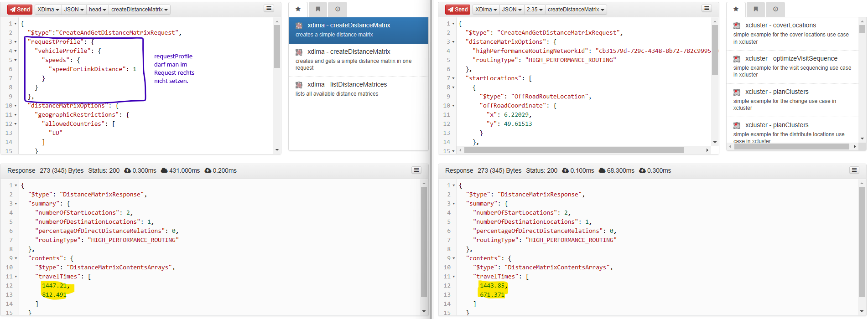Open JSON format dropdown next to head

click(73, 10)
